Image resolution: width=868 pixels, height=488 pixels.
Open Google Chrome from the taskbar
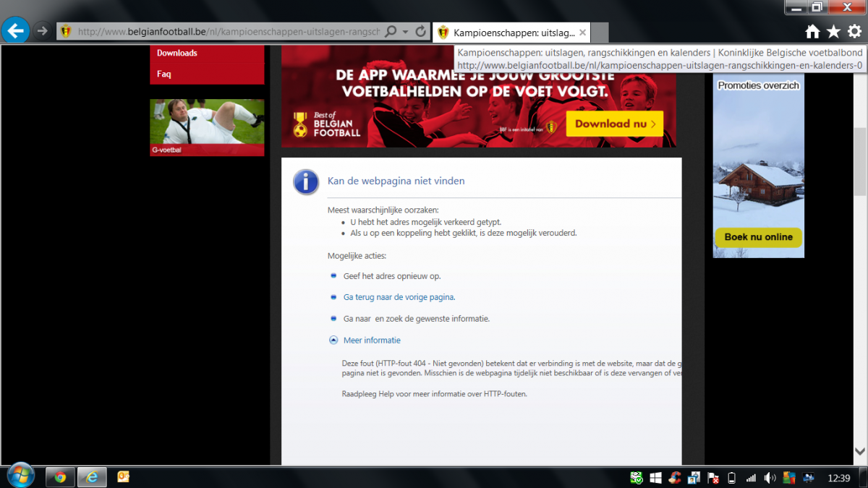(61, 477)
